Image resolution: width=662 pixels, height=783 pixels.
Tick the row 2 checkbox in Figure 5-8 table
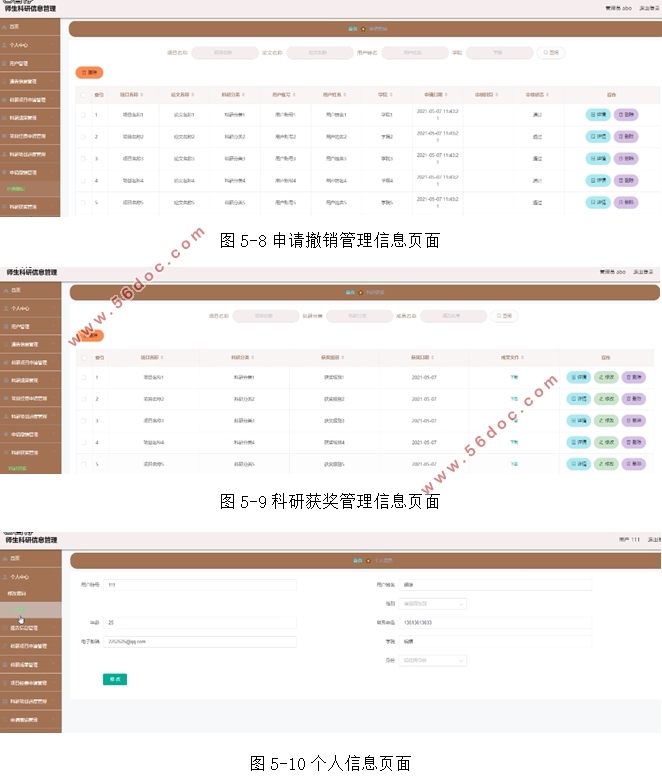tap(83, 137)
